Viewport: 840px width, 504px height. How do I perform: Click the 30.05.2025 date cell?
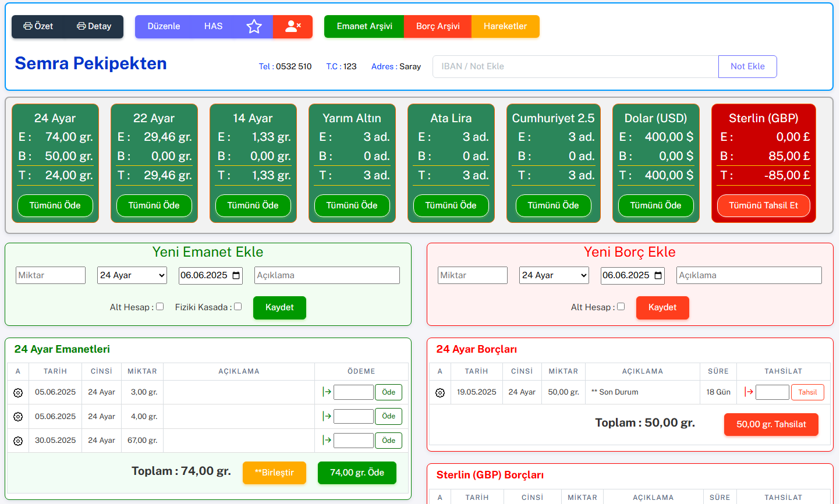pos(55,441)
